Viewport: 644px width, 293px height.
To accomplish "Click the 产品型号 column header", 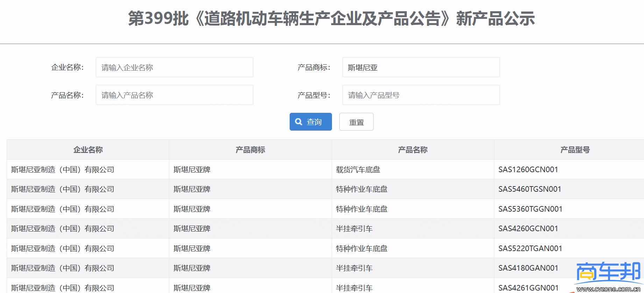I will [x=575, y=150].
